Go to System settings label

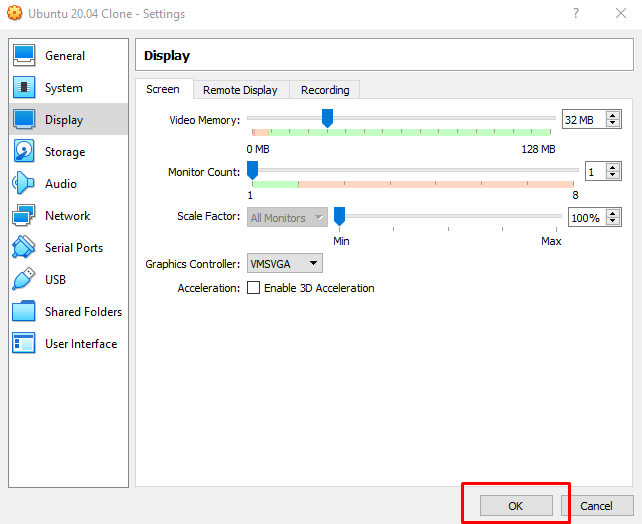(64, 88)
